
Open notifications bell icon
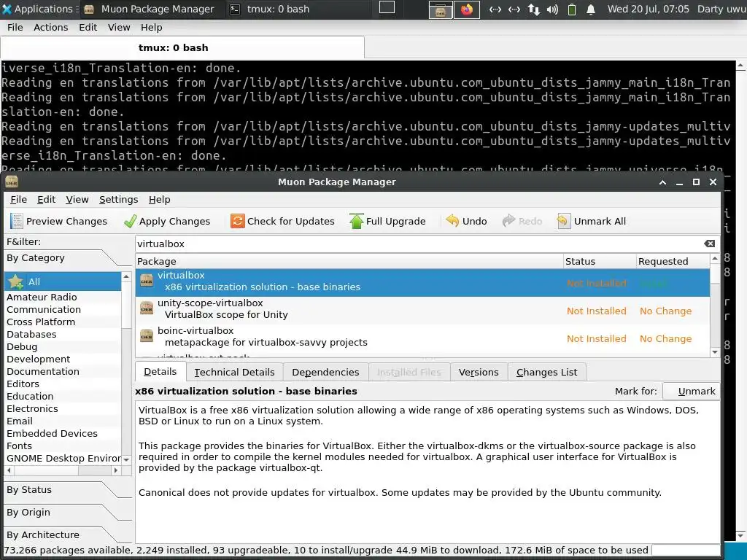(x=591, y=9)
